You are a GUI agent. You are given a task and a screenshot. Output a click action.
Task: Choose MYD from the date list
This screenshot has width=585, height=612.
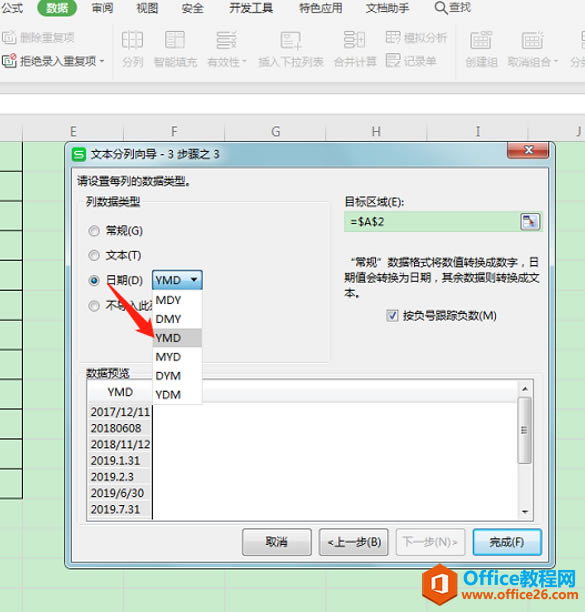[x=177, y=357]
